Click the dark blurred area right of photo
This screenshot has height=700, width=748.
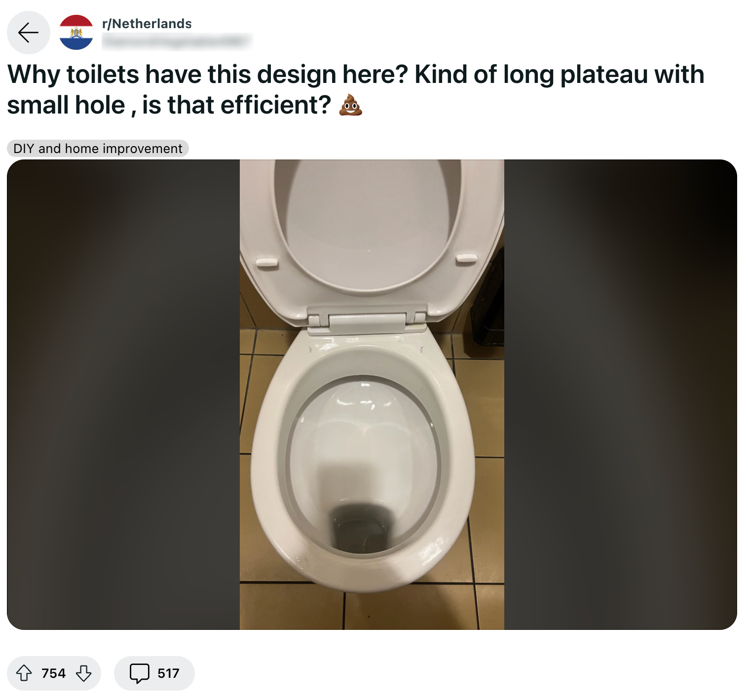[620, 395]
